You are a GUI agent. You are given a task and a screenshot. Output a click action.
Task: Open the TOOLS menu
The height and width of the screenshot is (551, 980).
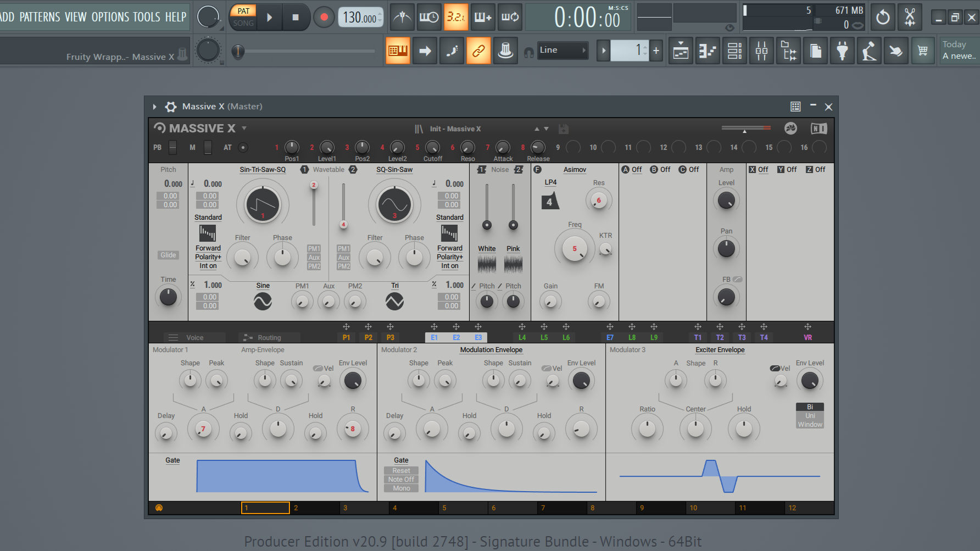tap(146, 17)
